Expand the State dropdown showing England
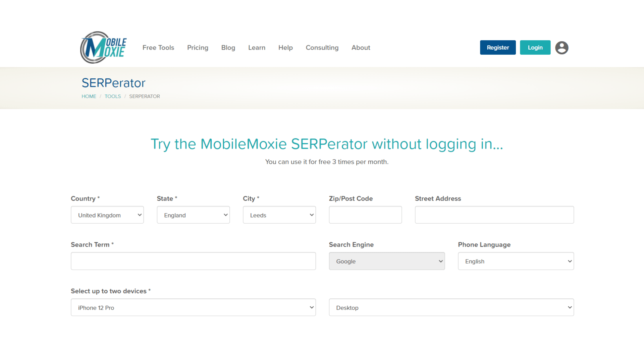The width and height of the screenshot is (644, 362). (193, 215)
